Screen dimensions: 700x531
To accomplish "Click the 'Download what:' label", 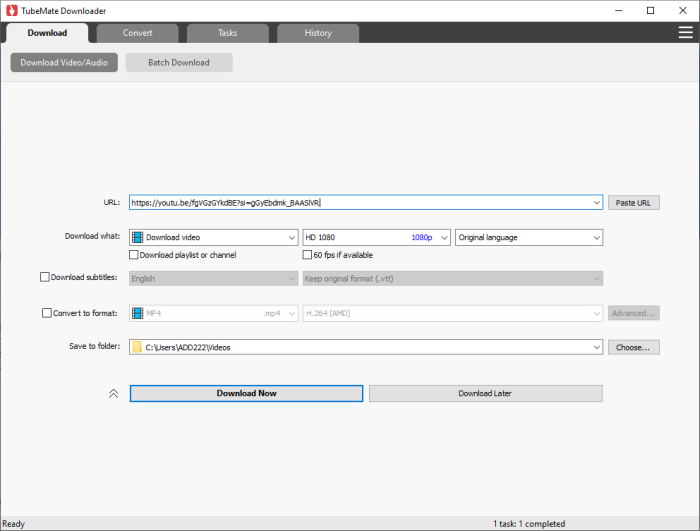I will 92,236.
